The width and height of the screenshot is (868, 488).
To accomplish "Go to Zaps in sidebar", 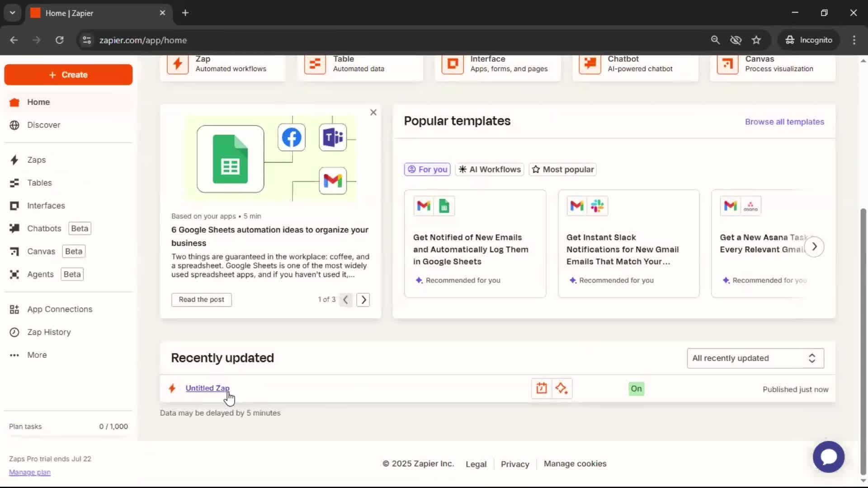I will click(68, 160).
